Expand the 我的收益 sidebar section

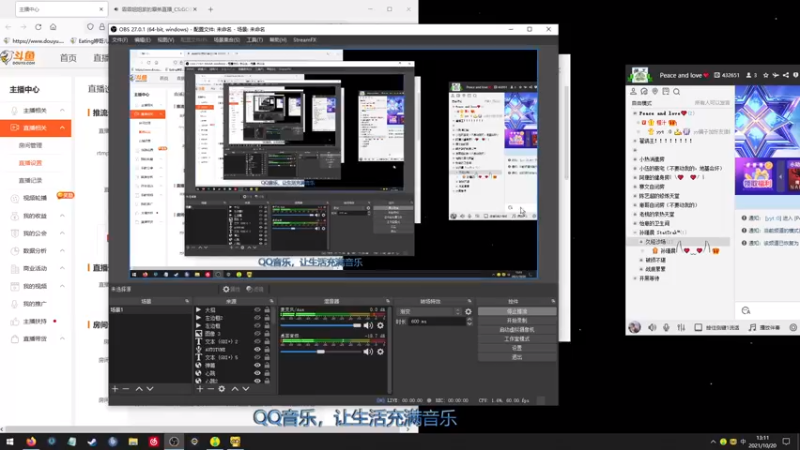[62, 216]
